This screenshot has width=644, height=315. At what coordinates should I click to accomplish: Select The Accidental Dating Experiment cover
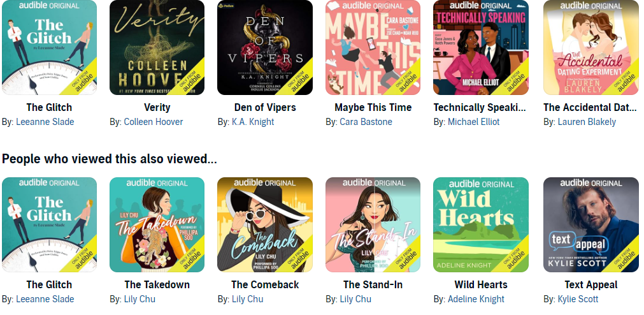pyautogui.click(x=590, y=47)
